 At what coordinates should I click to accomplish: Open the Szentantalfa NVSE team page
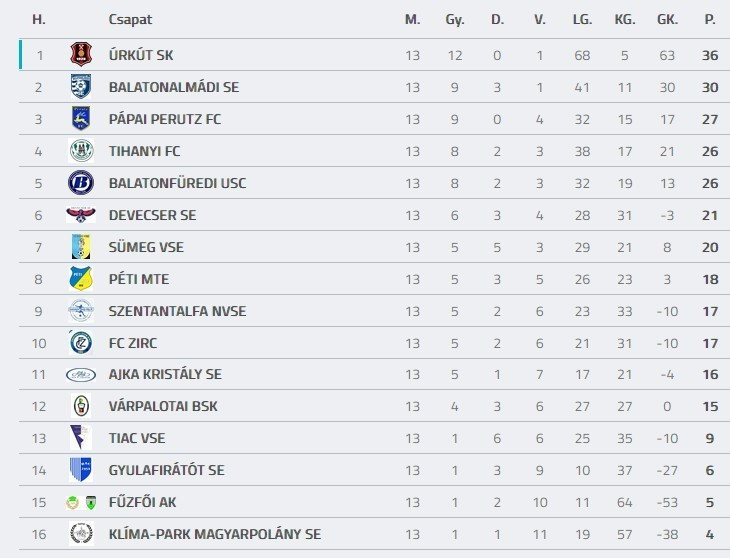click(x=177, y=311)
